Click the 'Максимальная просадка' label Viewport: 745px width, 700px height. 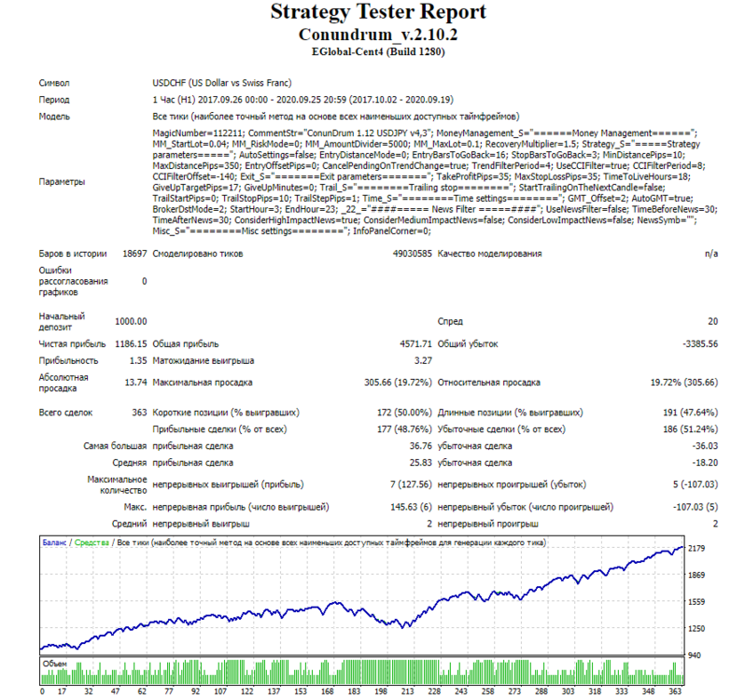(203, 383)
